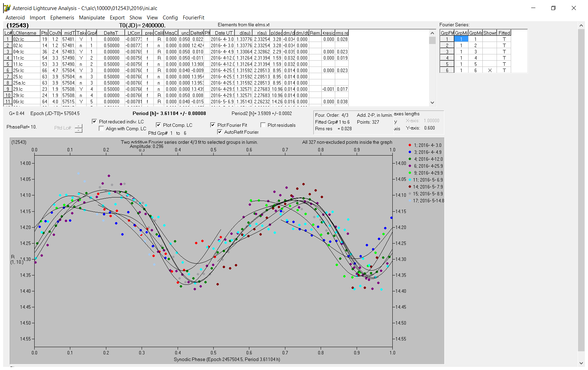Click the main window scroll down arrow
This screenshot has height=370, width=588.
pyautogui.click(x=581, y=363)
